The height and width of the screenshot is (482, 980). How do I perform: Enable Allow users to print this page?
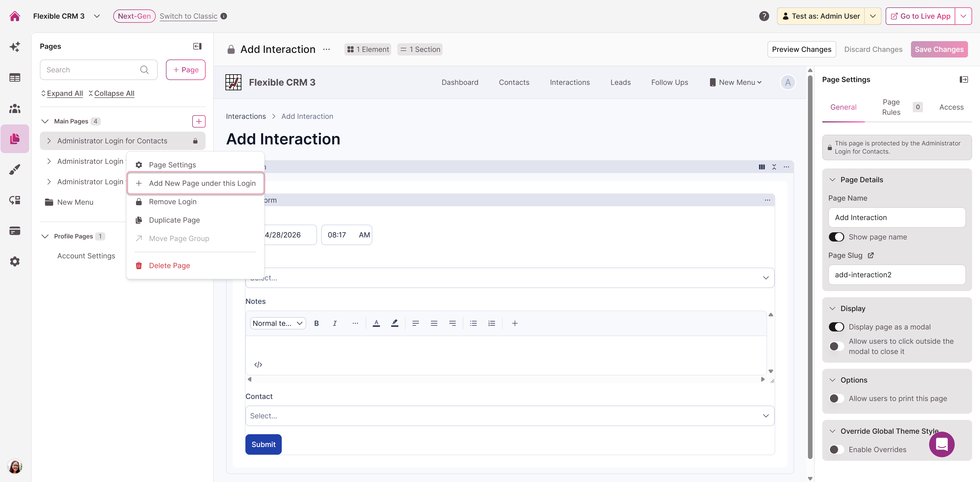coord(836,398)
